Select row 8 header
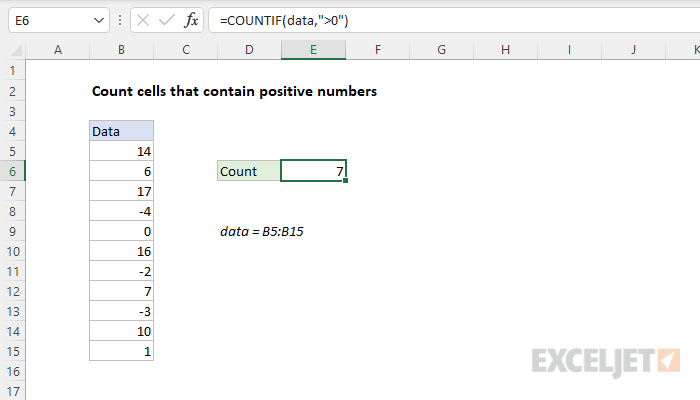Screen dimensions: 700x400 [12, 211]
